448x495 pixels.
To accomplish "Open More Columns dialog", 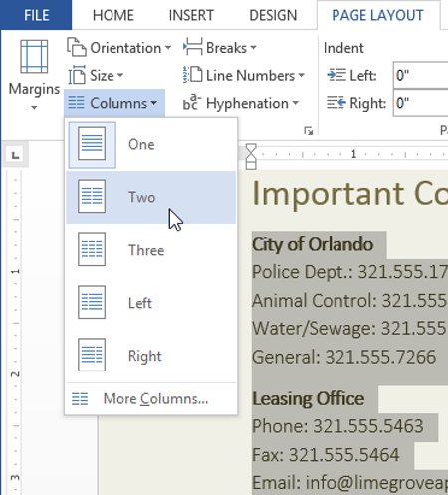I will click(151, 399).
